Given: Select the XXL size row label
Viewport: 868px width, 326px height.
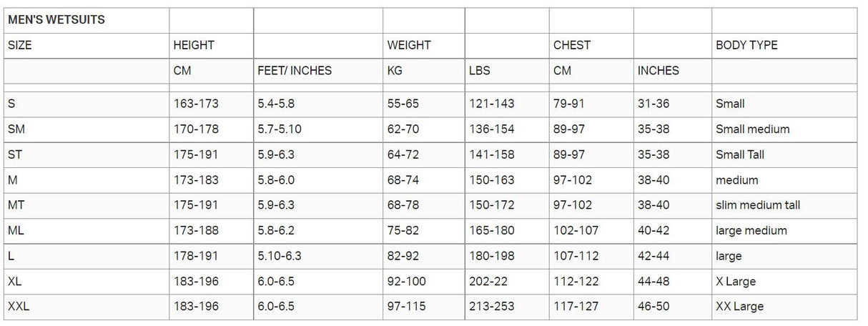Looking at the screenshot, I should (19, 307).
